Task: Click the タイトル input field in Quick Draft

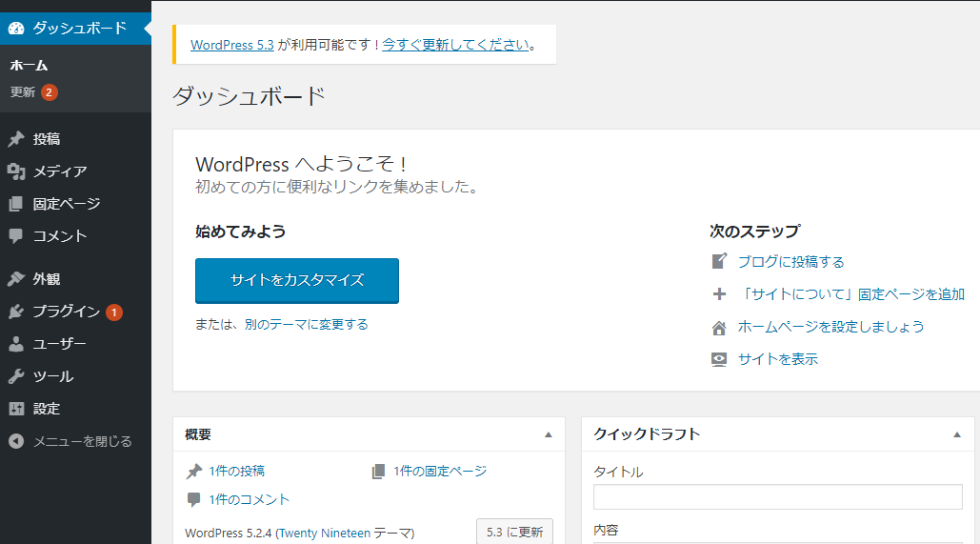Action: click(777, 497)
